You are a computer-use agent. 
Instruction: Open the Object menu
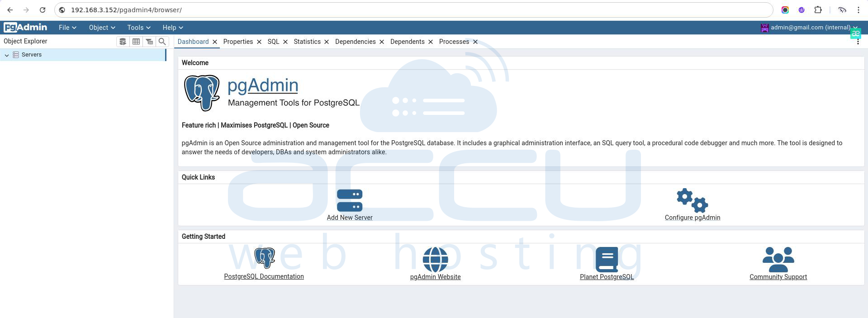pyautogui.click(x=102, y=28)
